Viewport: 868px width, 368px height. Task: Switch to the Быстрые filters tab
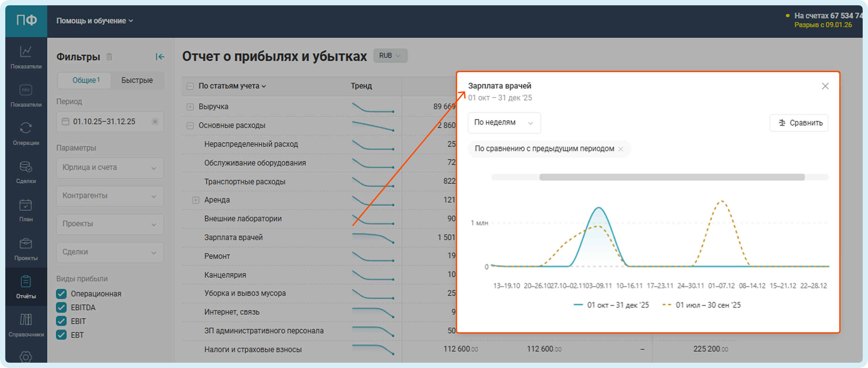(x=137, y=80)
